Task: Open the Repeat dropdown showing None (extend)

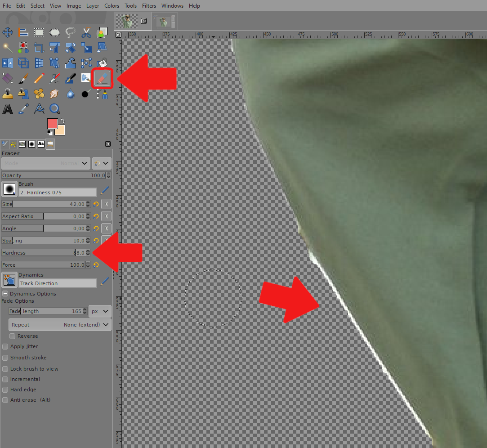Action: 59,325
